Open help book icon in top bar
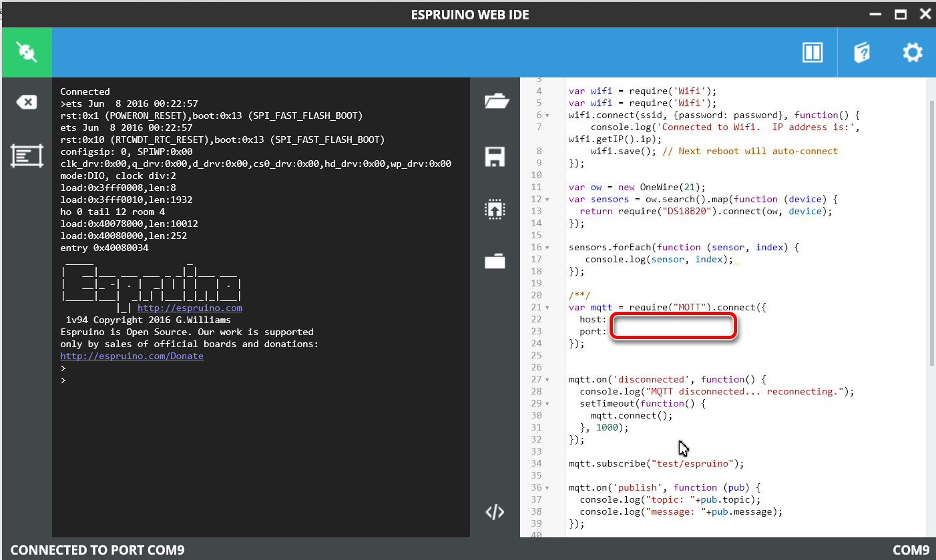This screenshot has width=936, height=560. (862, 53)
